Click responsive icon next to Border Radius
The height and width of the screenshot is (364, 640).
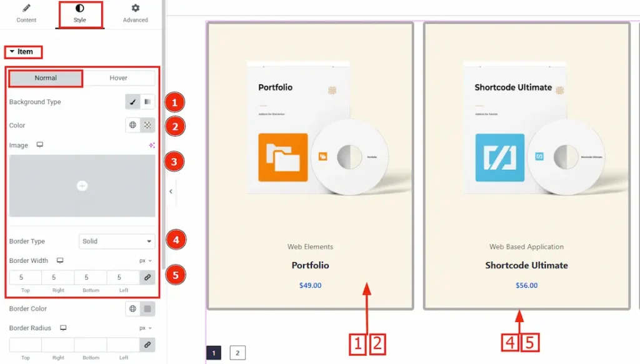pyautogui.click(x=63, y=328)
